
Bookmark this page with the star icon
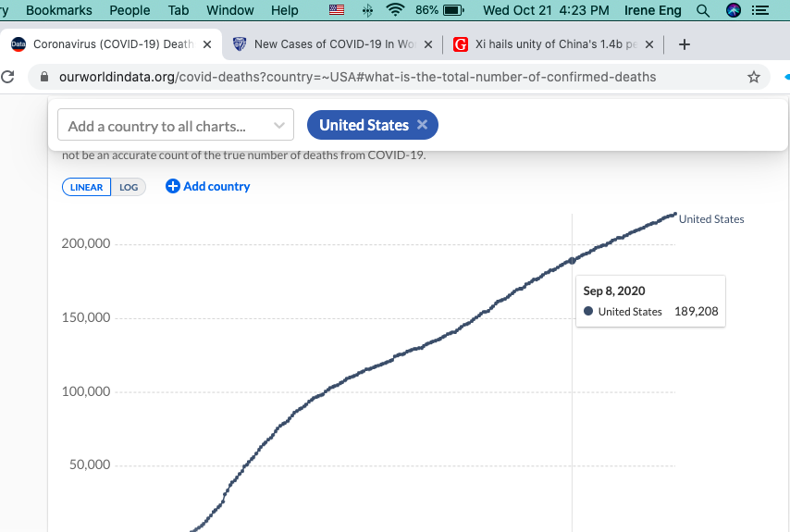point(753,77)
